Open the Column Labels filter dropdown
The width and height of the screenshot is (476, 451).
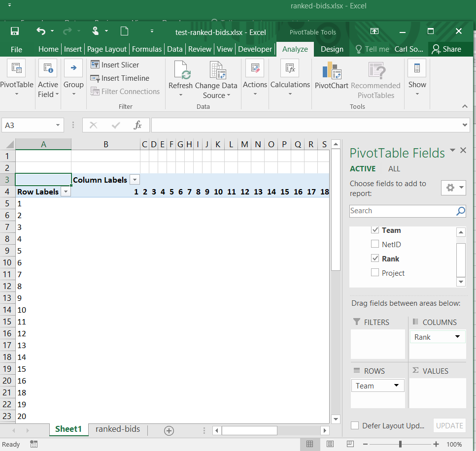coord(135,180)
